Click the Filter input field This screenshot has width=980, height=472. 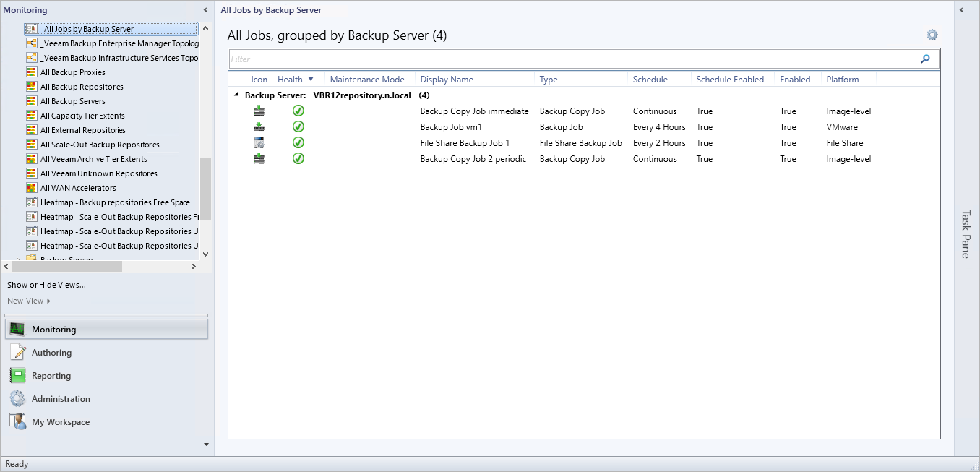(574, 59)
